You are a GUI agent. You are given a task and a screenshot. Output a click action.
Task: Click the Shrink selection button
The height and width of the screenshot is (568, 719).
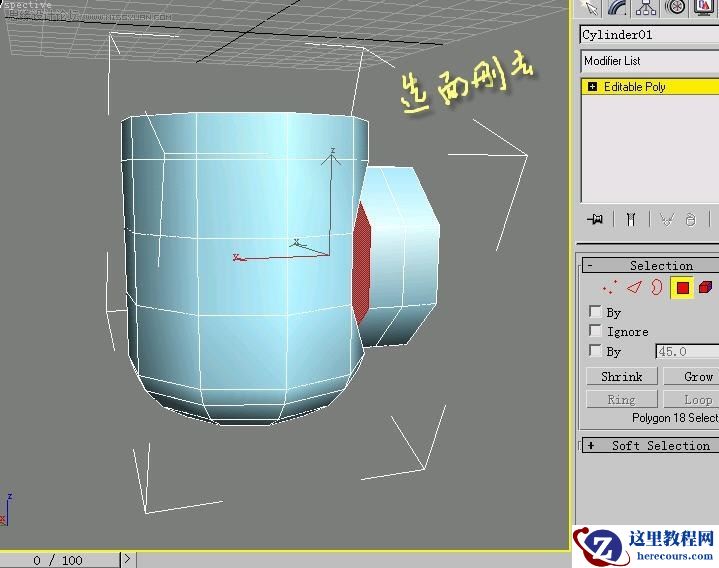point(622,377)
